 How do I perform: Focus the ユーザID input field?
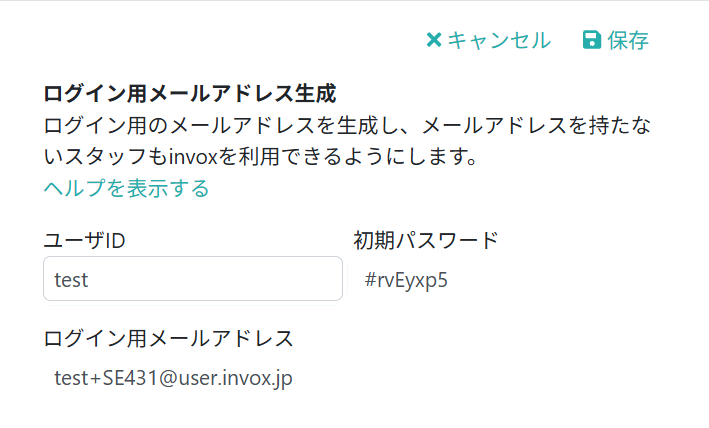point(193,278)
